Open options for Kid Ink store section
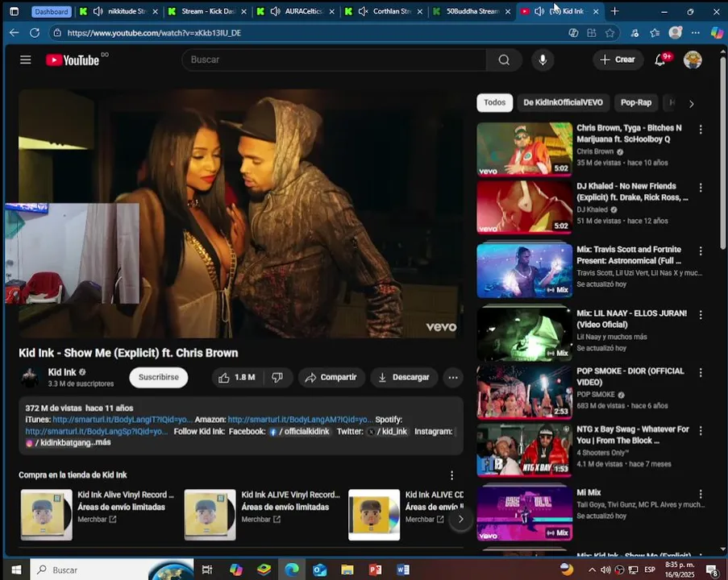 pos(451,475)
